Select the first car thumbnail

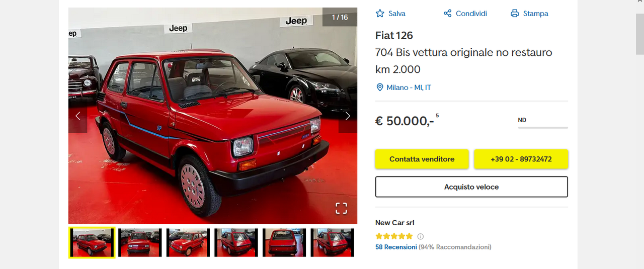[x=92, y=243]
